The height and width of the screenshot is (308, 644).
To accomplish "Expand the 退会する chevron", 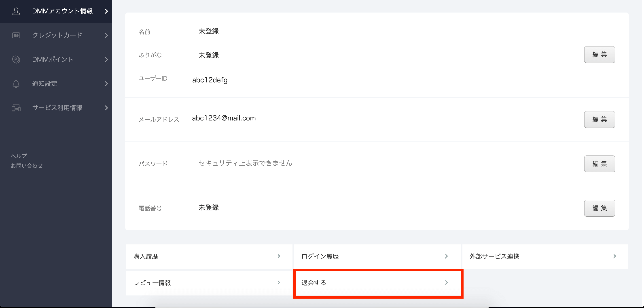I will coord(447,283).
